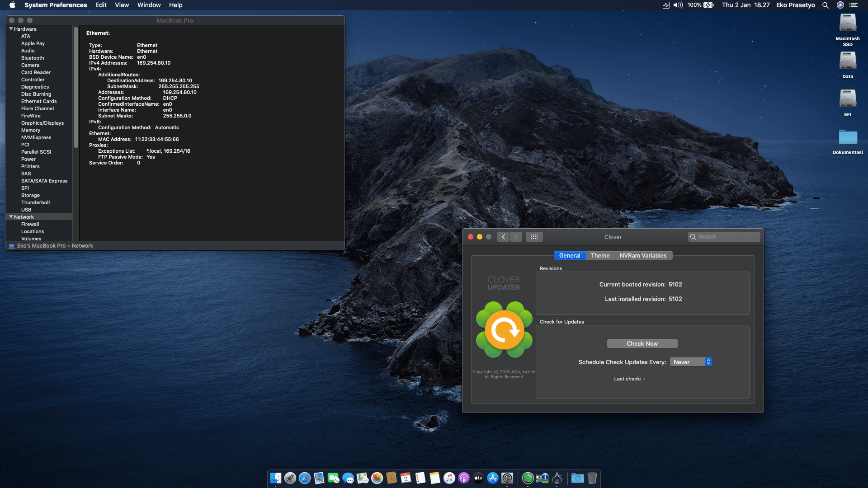The height and width of the screenshot is (488, 868).
Task: Activate Siri from the menu bar
Action: (840, 5)
